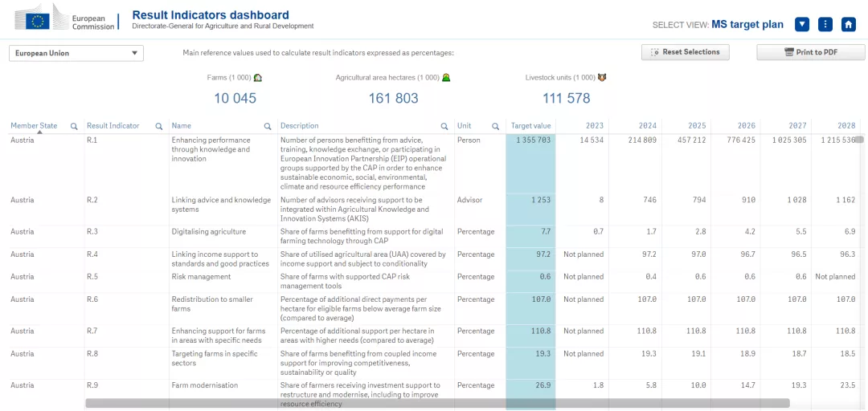The height and width of the screenshot is (411, 868).
Task: Sort by Target value column header
Action: (x=531, y=125)
